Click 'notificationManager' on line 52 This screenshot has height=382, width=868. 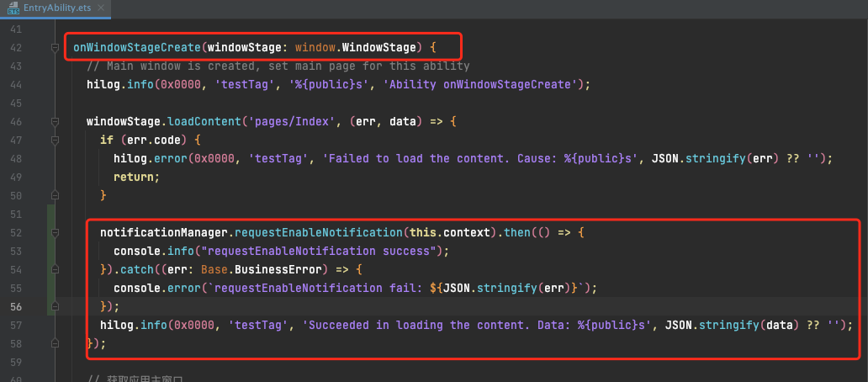pyautogui.click(x=163, y=232)
